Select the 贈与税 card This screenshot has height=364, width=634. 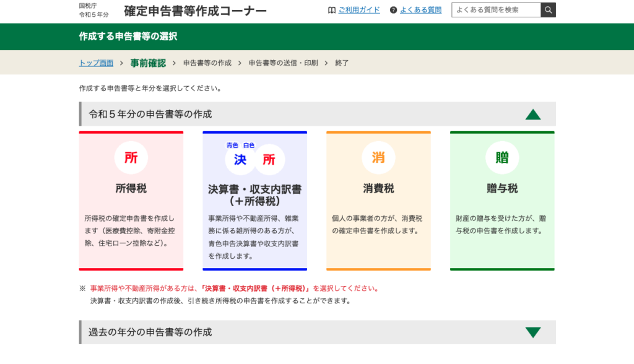[x=502, y=201]
